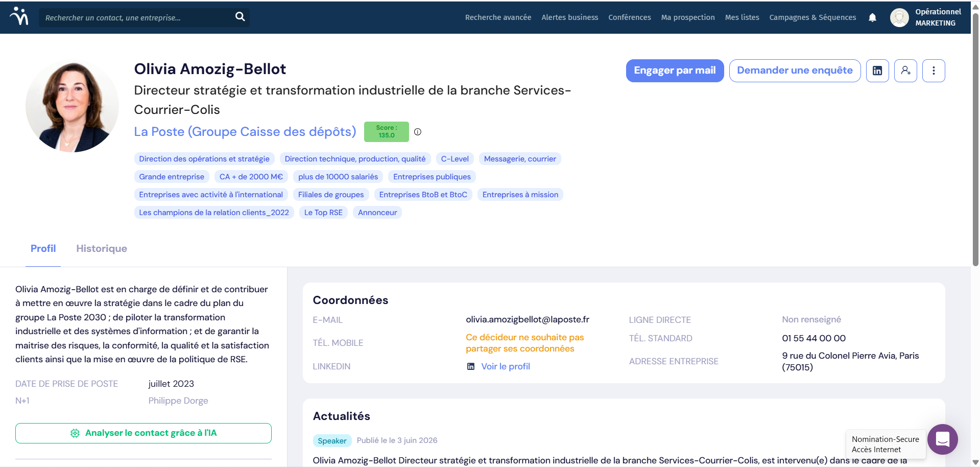
Task: Click the Non renseigné direct line value
Action: (811, 319)
